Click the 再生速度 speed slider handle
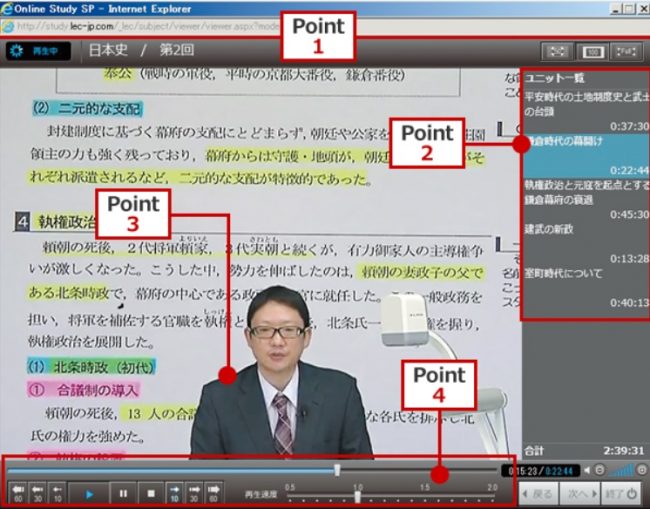 [357, 497]
